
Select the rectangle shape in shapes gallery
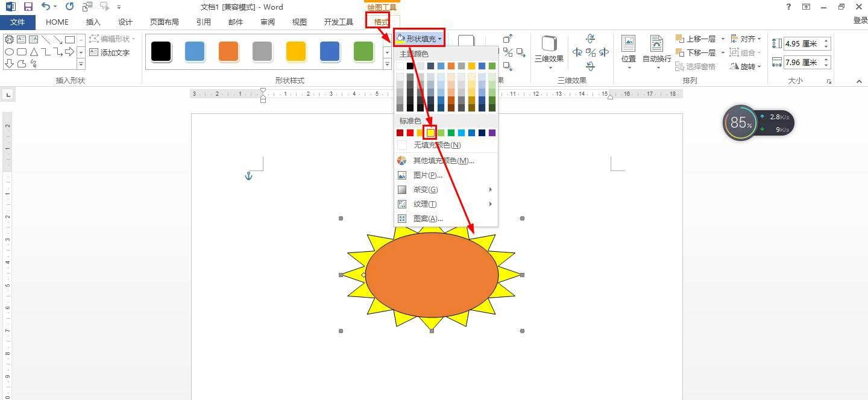[69, 40]
